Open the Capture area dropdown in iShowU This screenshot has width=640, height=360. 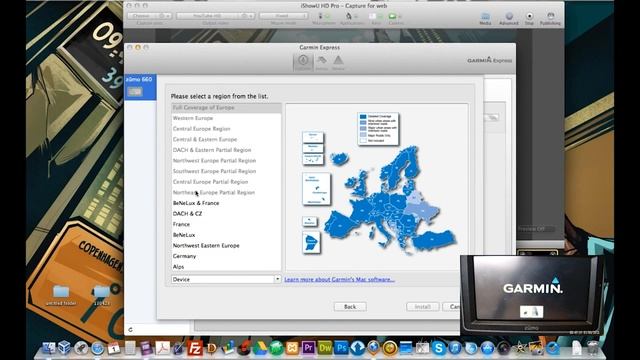click(x=150, y=16)
